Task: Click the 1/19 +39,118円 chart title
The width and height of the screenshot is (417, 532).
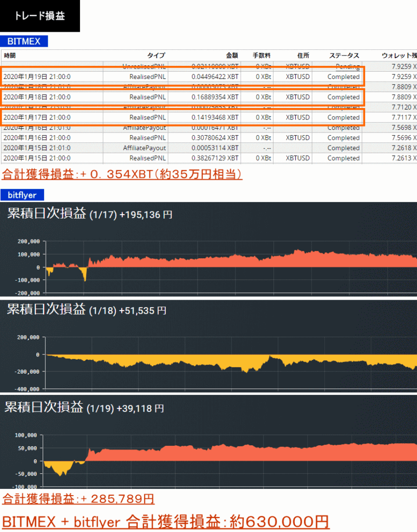Action: click(85, 408)
